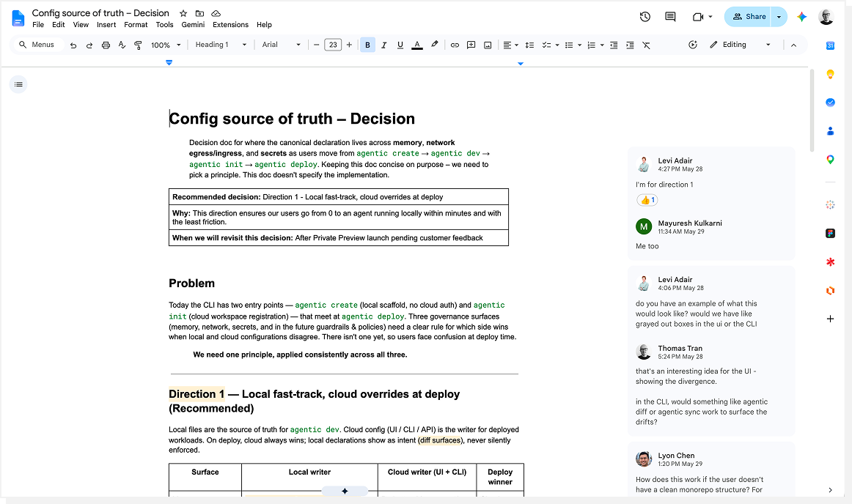The height and width of the screenshot is (504, 852).
Task: Toggle bold formatting
Action: [368, 45]
